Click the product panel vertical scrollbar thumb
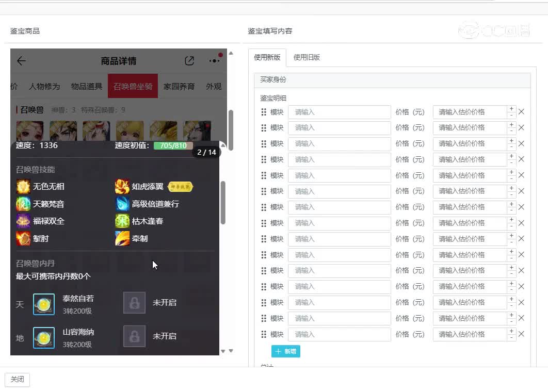Viewport: 548px width, 392px height. click(231, 130)
